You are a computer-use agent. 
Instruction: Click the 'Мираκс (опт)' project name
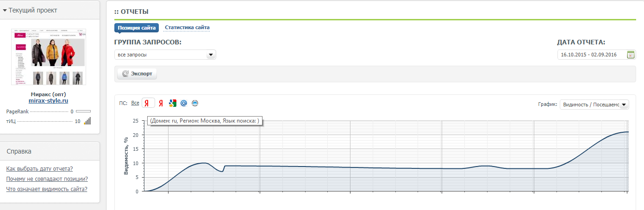coord(49,94)
